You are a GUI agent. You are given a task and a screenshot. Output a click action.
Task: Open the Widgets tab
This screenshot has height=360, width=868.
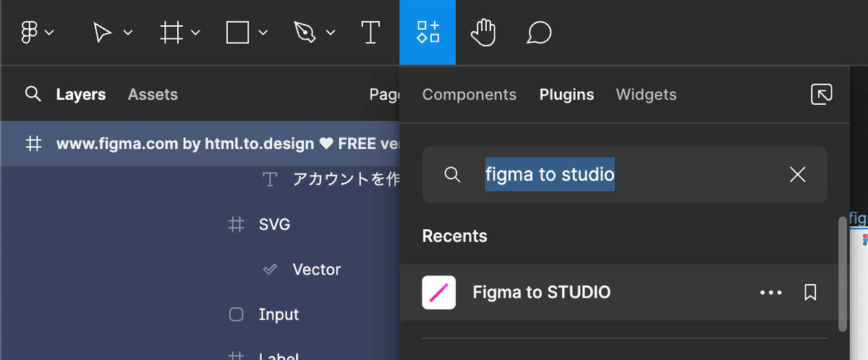647,94
